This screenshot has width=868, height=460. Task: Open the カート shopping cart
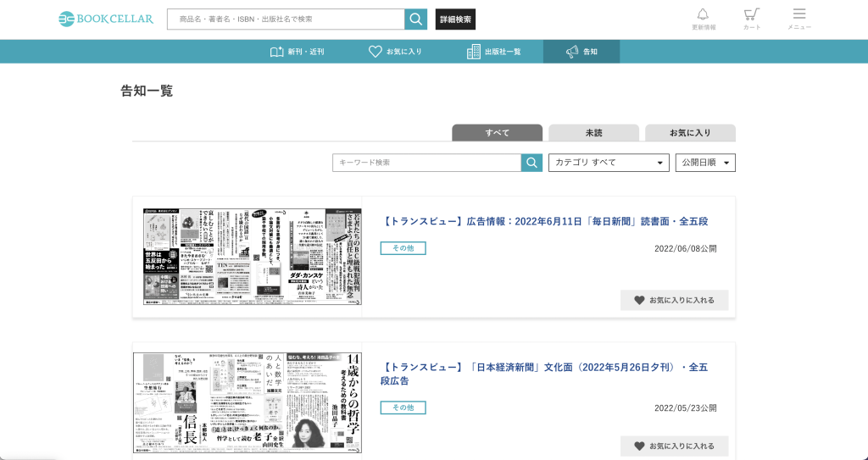(752, 19)
